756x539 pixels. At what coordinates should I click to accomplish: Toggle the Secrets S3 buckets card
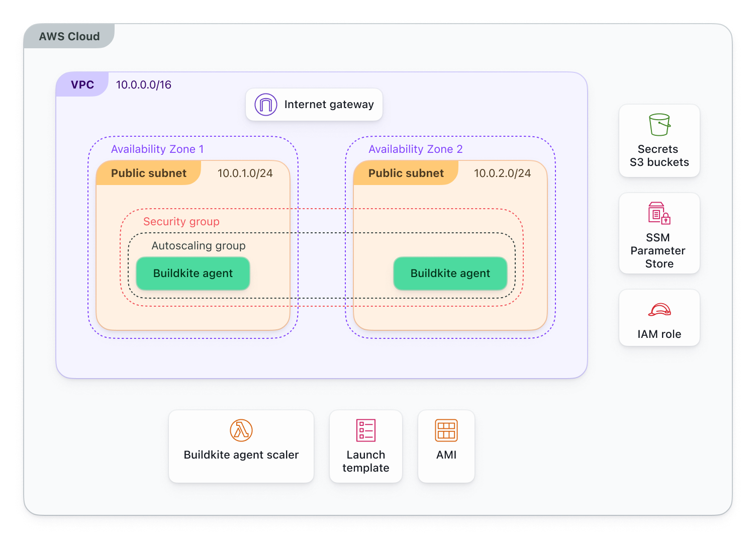[x=659, y=141]
